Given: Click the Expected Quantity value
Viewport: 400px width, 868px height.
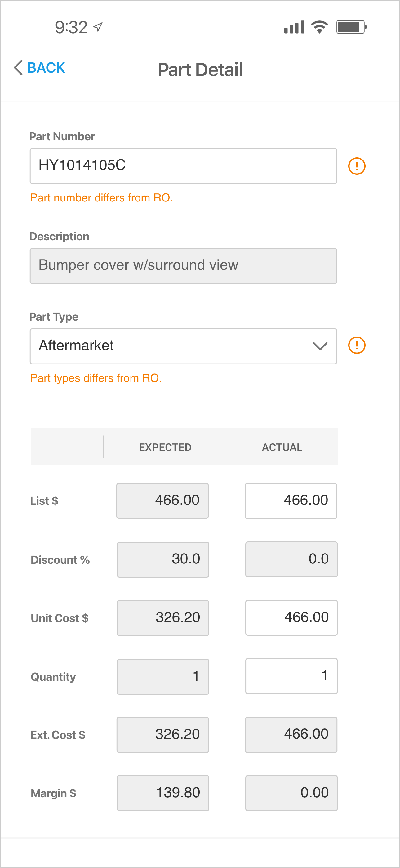Looking at the screenshot, I should (x=163, y=676).
